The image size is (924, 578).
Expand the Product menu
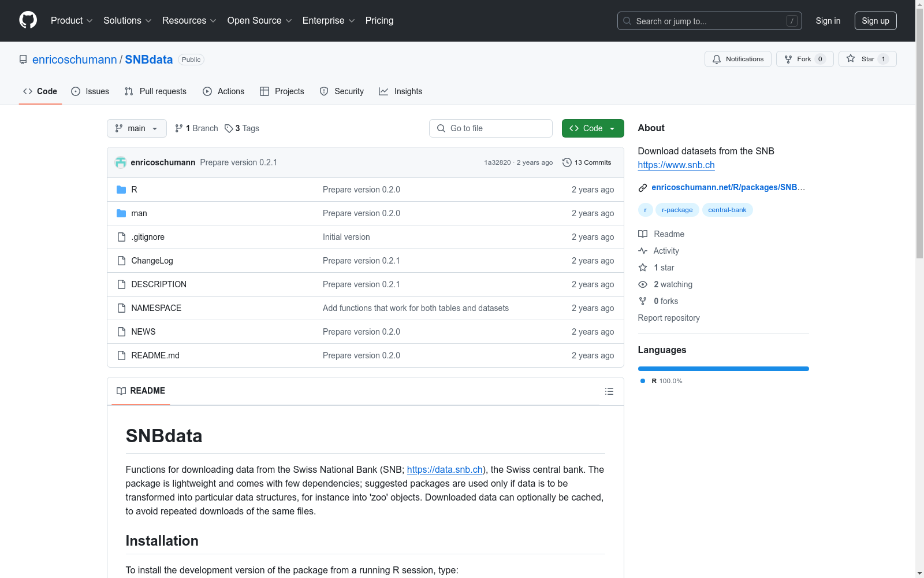(72, 20)
